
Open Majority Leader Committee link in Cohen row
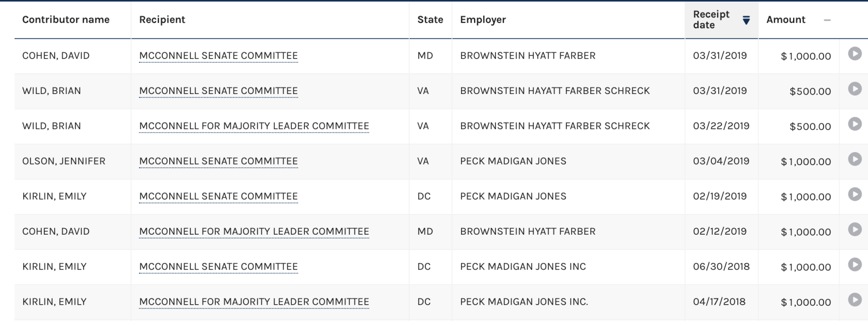254,231
